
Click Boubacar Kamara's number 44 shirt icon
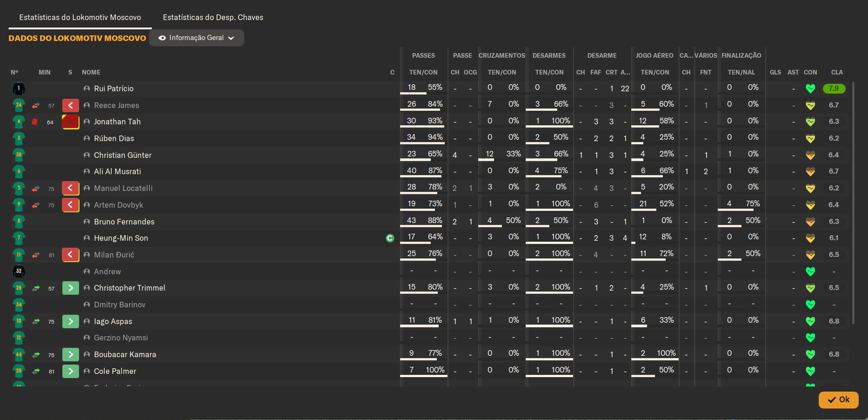coord(19,354)
